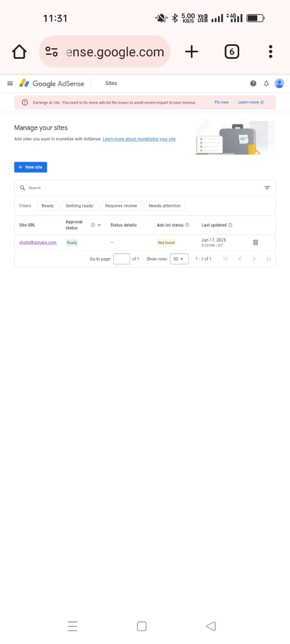290x644 pixels.
Task: Click the Go to page input field
Action: click(122, 259)
